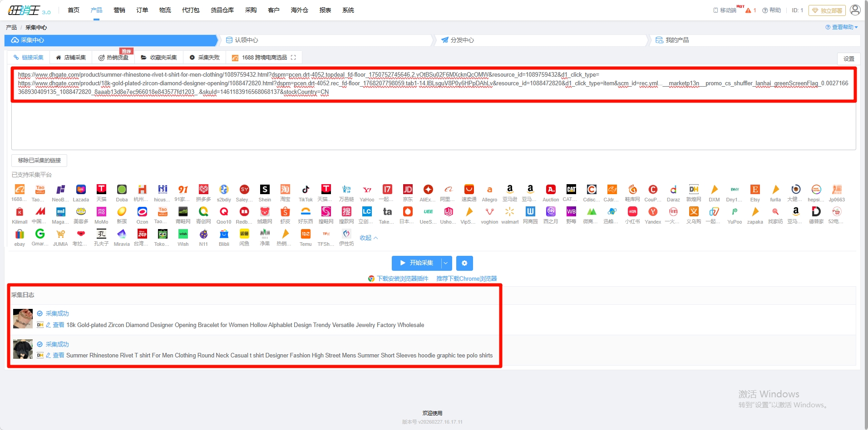Open the 订单 menu

[142, 10]
